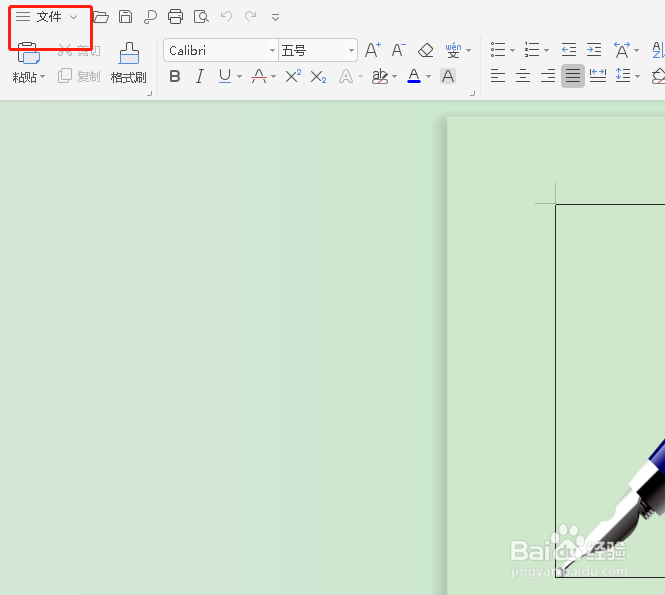This screenshot has width=665, height=595.
Task: Select justify alignment
Action: 573,76
